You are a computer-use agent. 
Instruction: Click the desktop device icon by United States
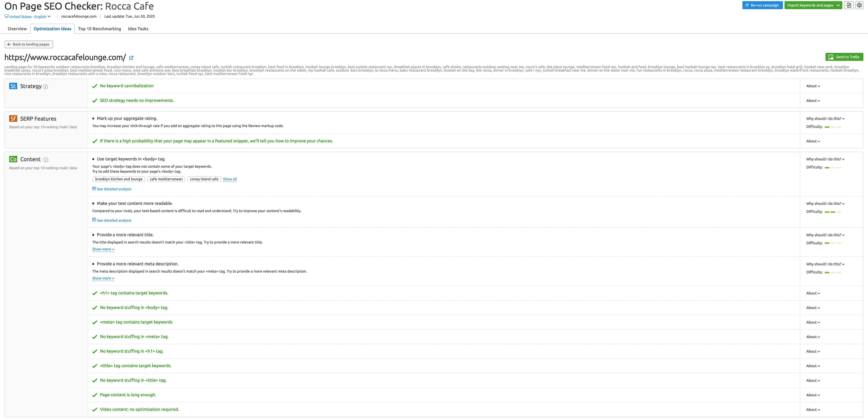pos(6,16)
